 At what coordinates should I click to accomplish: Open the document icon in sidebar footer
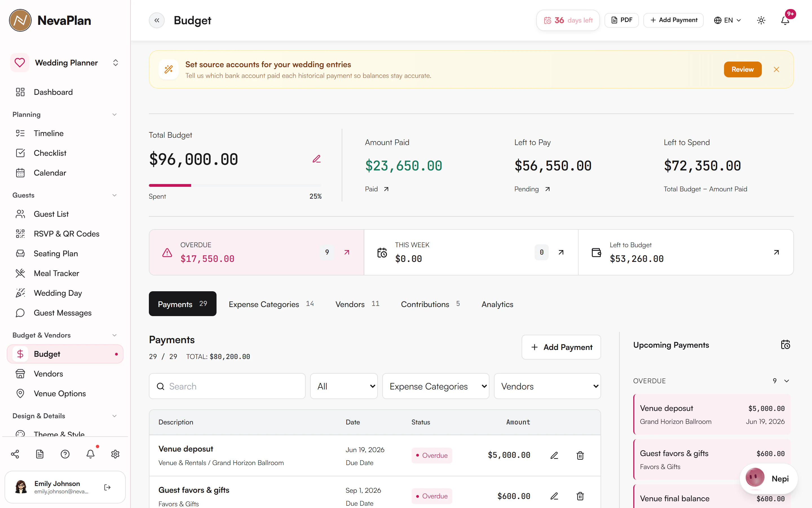[x=40, y=454]
